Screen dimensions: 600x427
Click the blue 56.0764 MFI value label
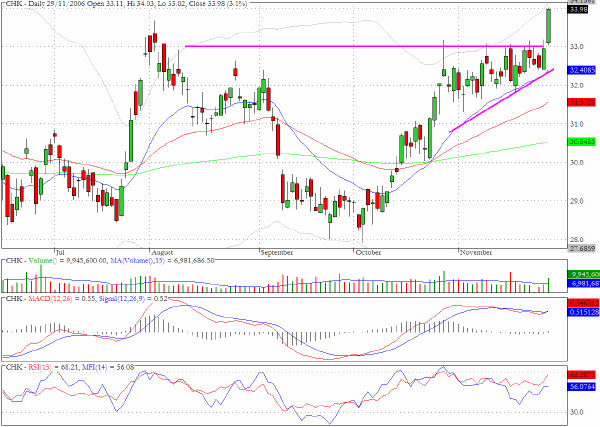(x=582, y=387)
